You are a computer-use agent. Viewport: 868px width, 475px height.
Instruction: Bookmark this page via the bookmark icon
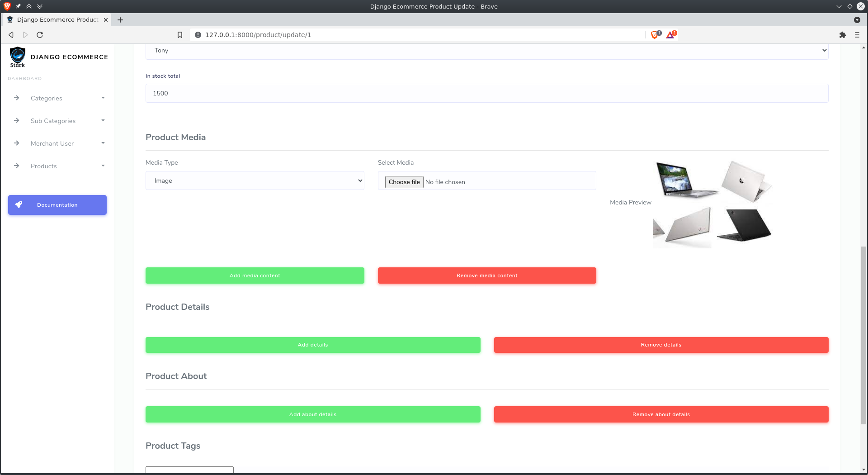coord(180,34)
